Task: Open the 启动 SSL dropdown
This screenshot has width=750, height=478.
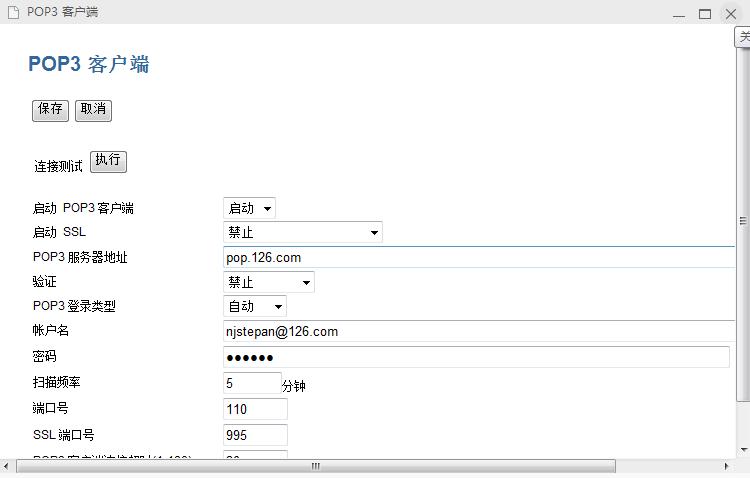Action: [x=303, y=233]
